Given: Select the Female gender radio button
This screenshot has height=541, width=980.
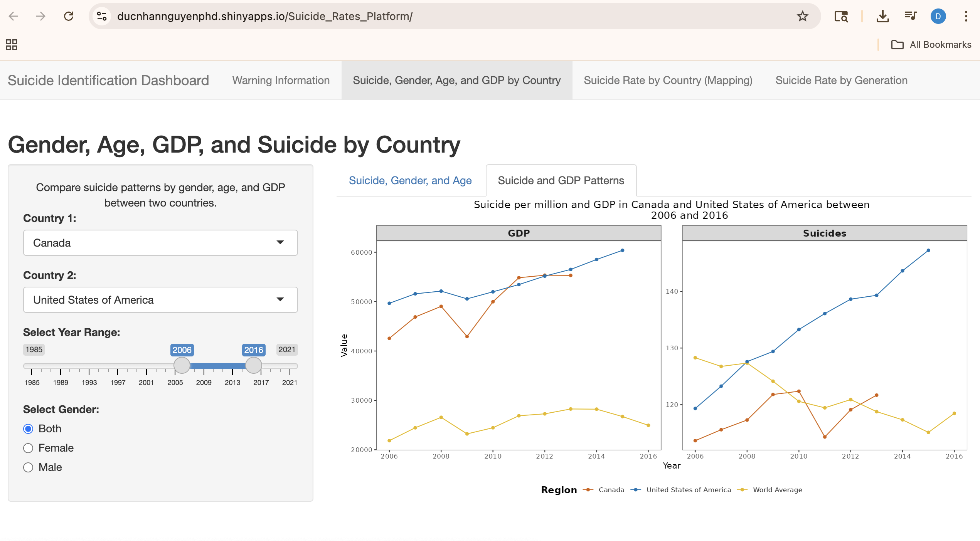Looking at the screenshot, I should pyautogui.click(x=28, y=448).
